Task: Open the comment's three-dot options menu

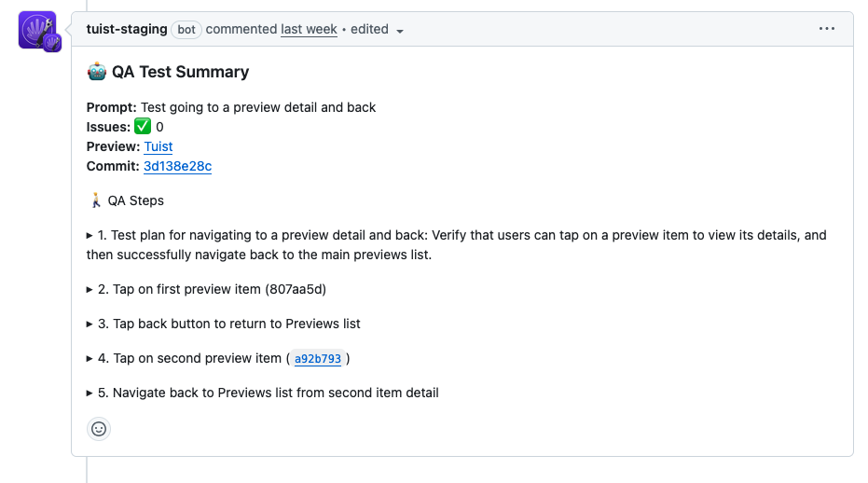Action: pyautogui.click(x=827, y=29)
